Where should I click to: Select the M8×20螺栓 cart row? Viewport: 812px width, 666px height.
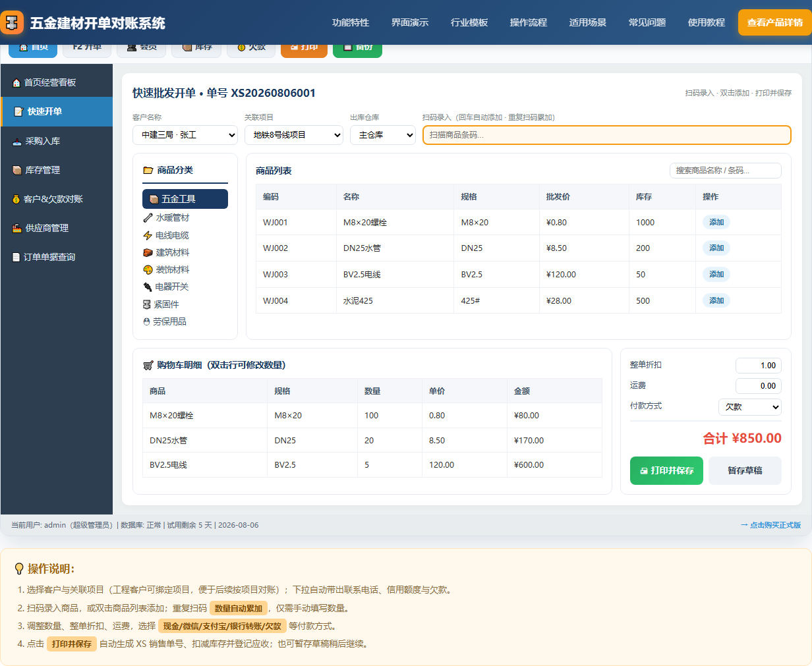pos(372,416)
